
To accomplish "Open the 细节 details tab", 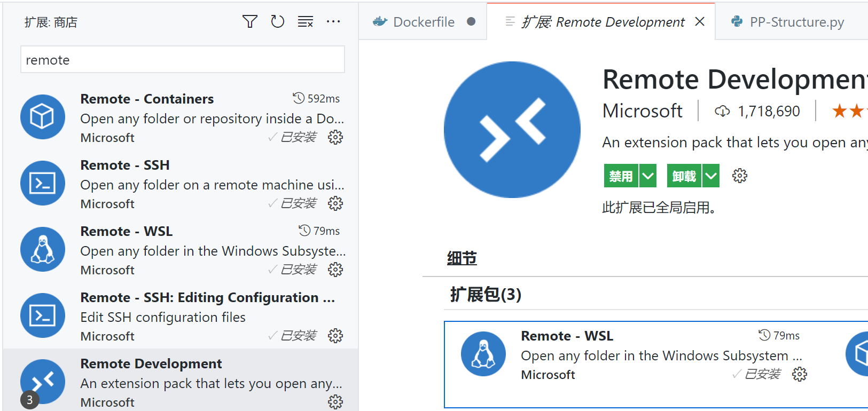I will click(x=462, y=258).
